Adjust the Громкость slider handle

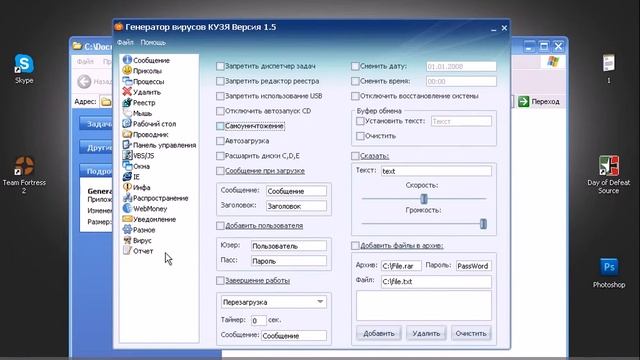[483, 224]
